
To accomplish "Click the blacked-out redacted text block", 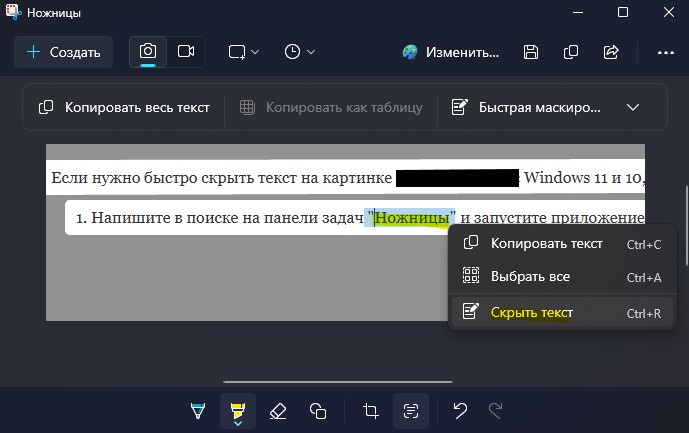I will coord(457,178).
